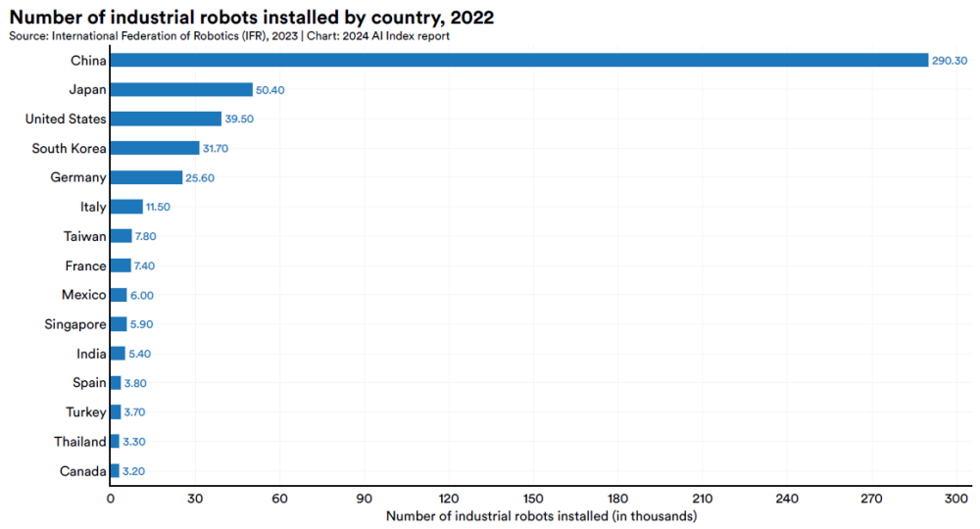Click the Thailand 3.30 data label
The width and height of the screenshot is (980, 529).
136,443
